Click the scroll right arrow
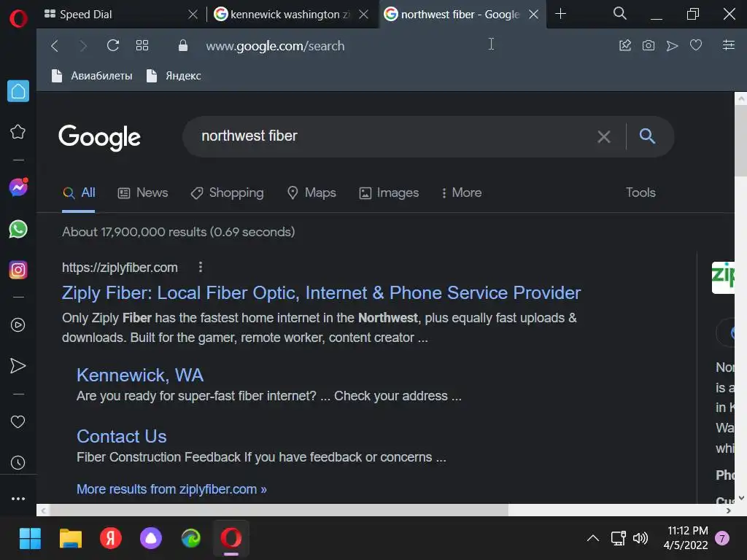The width and height of the screenshot is (747, 560). (x=728, y=510)
